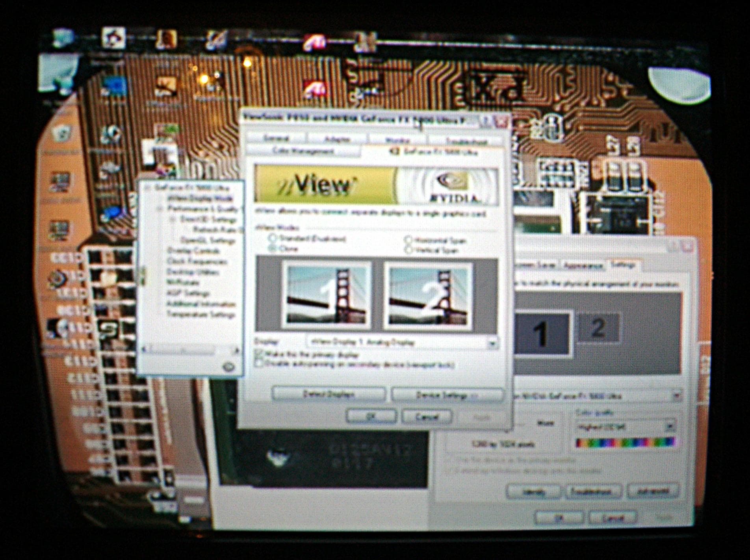Click the Device Settings button

click(x=447, y=395)
